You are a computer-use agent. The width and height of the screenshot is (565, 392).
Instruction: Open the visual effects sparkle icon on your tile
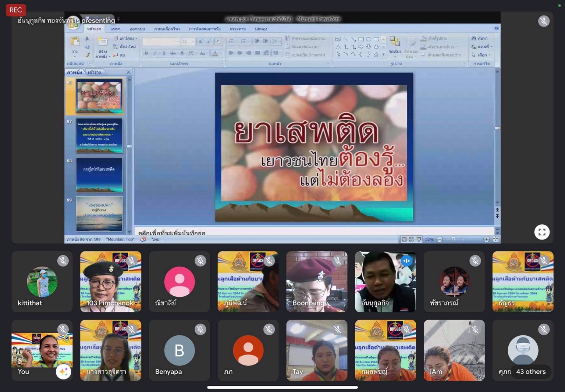(63, 372)
